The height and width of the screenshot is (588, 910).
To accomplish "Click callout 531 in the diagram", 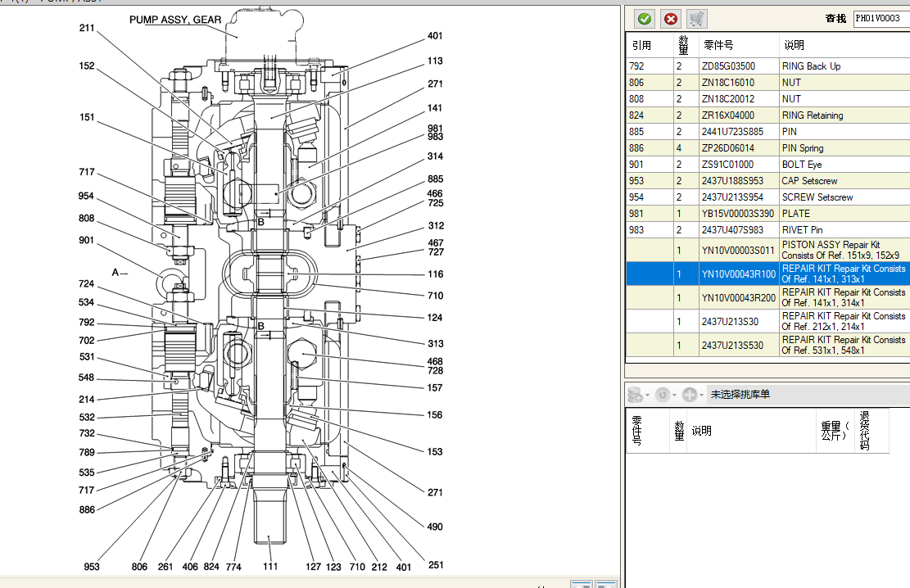I will [87, 357].
